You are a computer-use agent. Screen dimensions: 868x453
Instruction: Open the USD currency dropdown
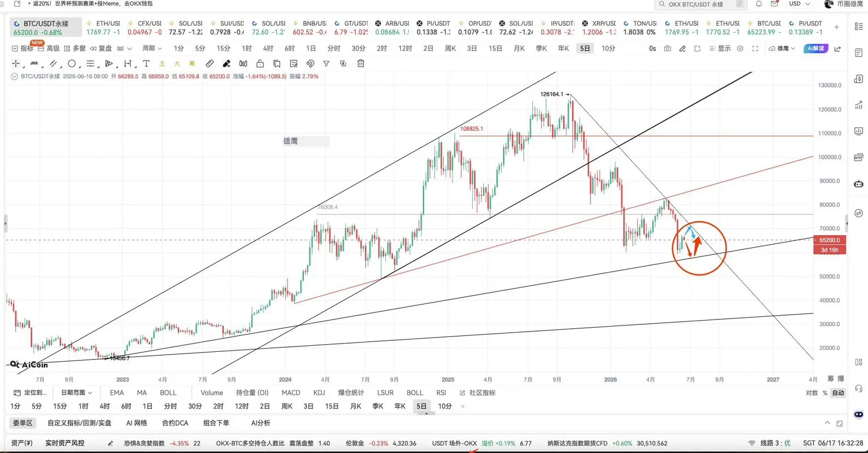799,4
